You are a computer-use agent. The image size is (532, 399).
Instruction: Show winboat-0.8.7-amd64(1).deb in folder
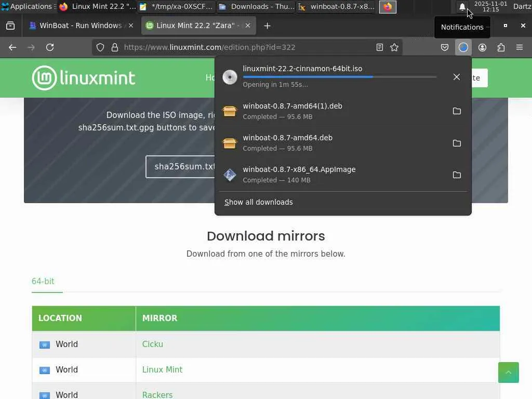click(457, 111)
